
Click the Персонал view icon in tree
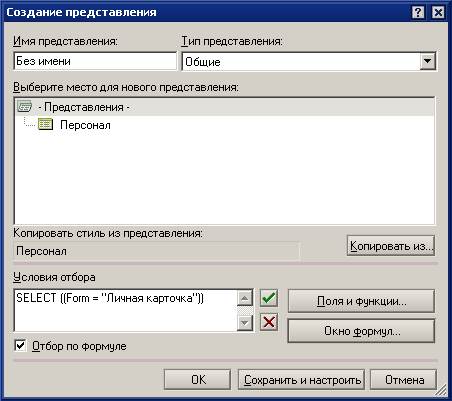pyautogui.click(x=45, y=124)
